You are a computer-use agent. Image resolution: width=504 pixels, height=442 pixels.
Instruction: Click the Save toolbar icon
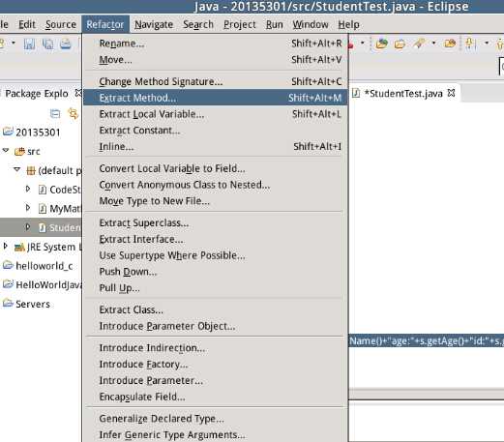[x=29, y=44]
